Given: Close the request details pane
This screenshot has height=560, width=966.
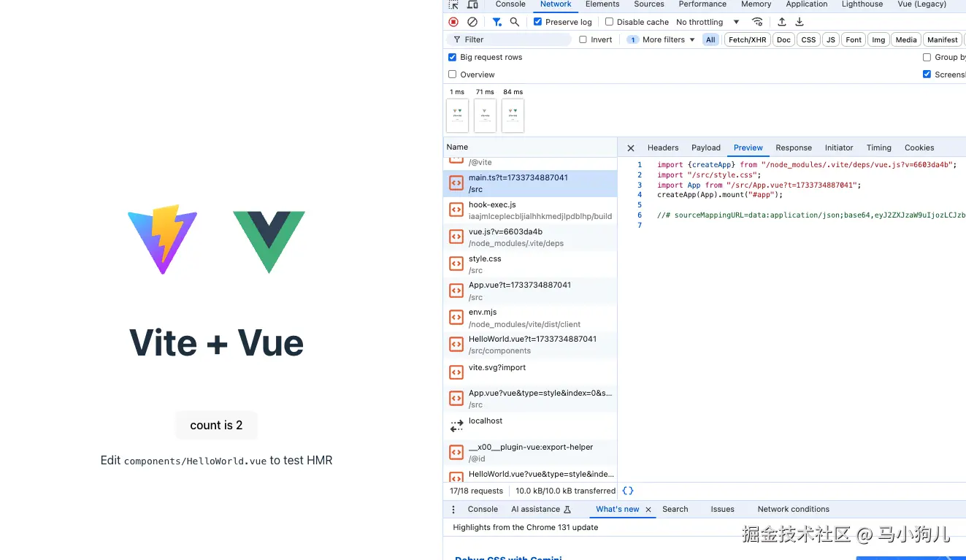Looking at the screenshot, I should 631,147.
